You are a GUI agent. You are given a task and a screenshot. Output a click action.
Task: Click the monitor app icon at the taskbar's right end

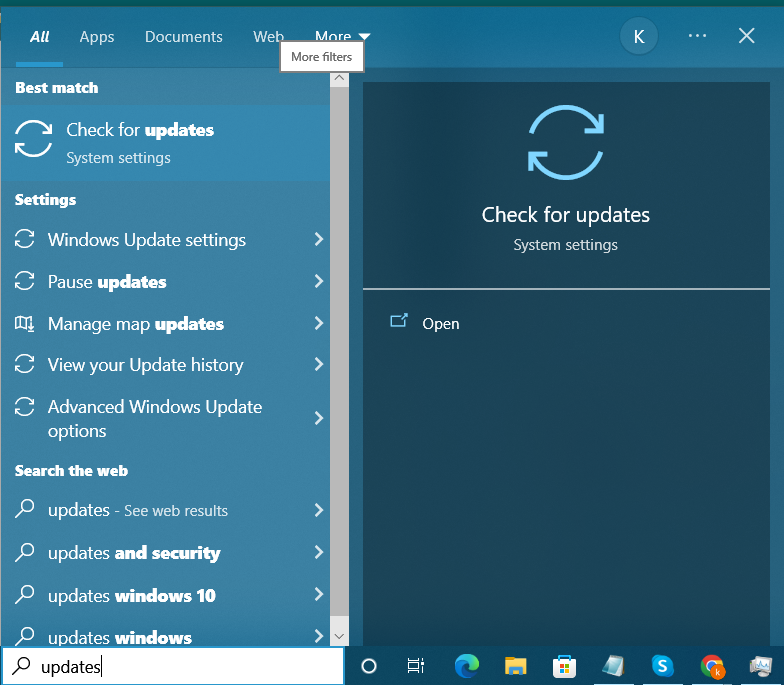coord(761,666)
